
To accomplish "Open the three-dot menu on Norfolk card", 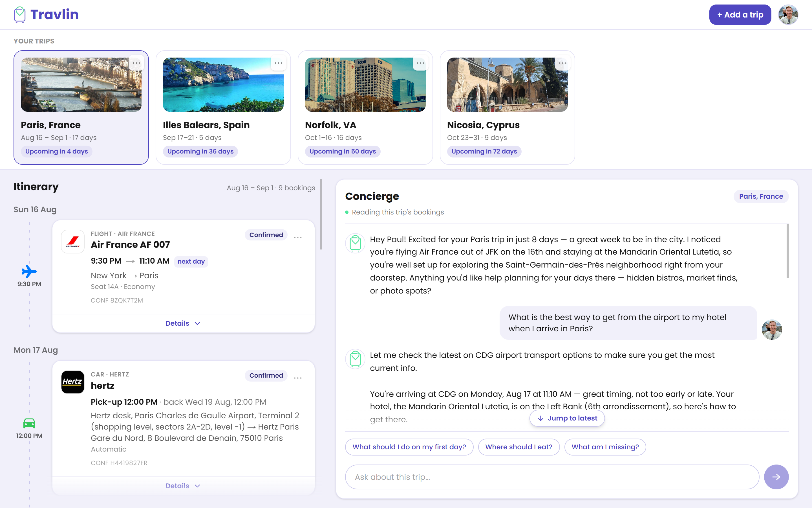I will (420, 63).
